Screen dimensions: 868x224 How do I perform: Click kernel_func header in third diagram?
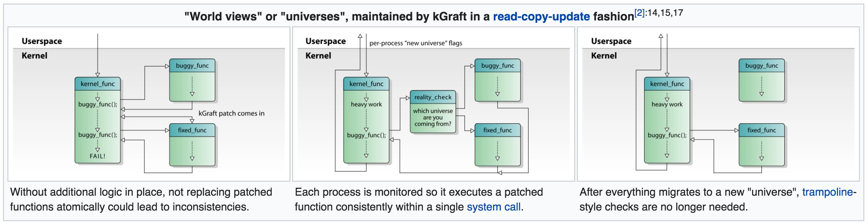coord(667,84)
